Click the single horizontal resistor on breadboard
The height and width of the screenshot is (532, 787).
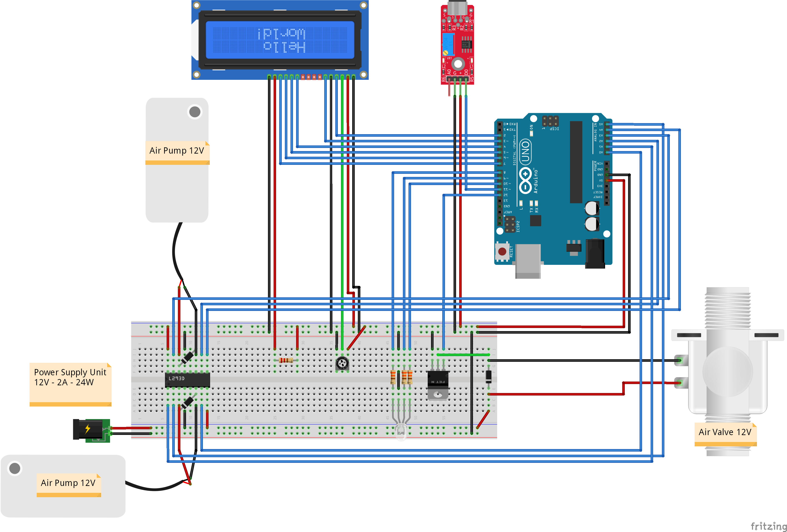pyautogui.click(x=286, y=360)
